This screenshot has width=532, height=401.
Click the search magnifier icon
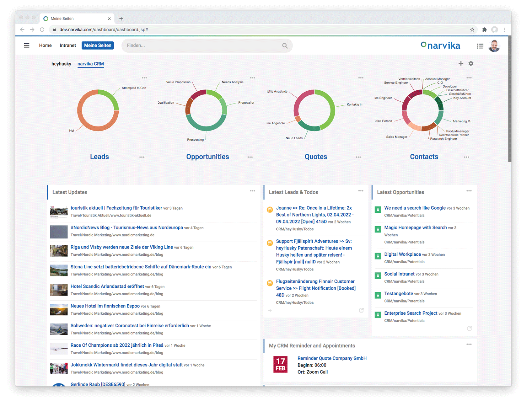pyautogui.click(x=285, y=46)
